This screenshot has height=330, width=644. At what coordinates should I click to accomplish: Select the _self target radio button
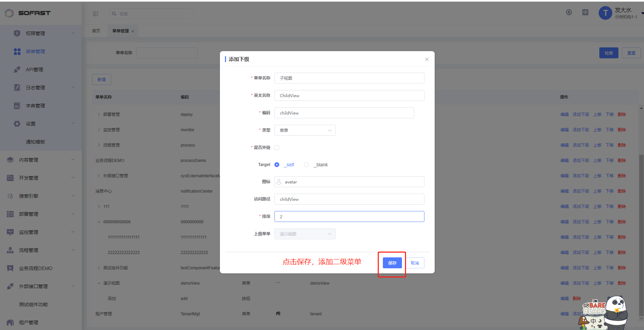coord(277,165)
